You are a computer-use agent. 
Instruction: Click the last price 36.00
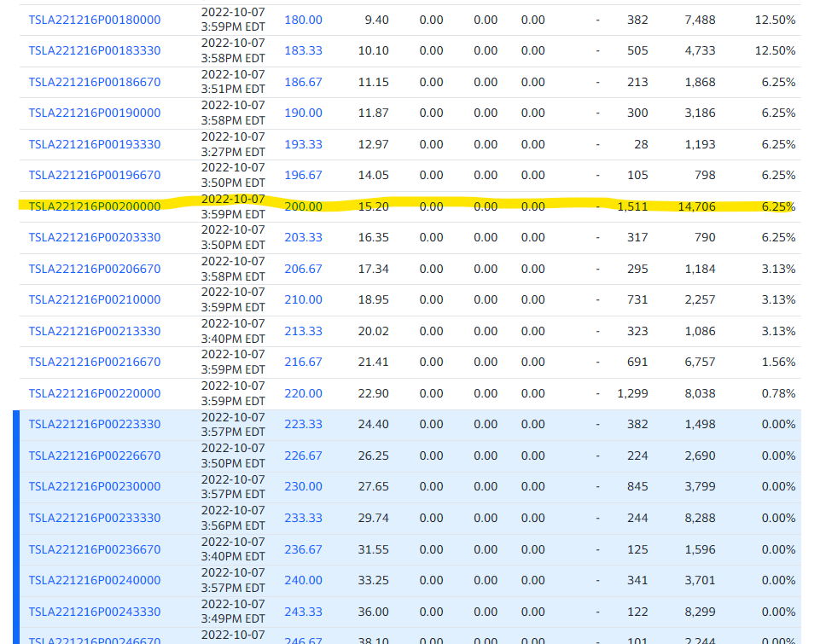coord(374,612)
